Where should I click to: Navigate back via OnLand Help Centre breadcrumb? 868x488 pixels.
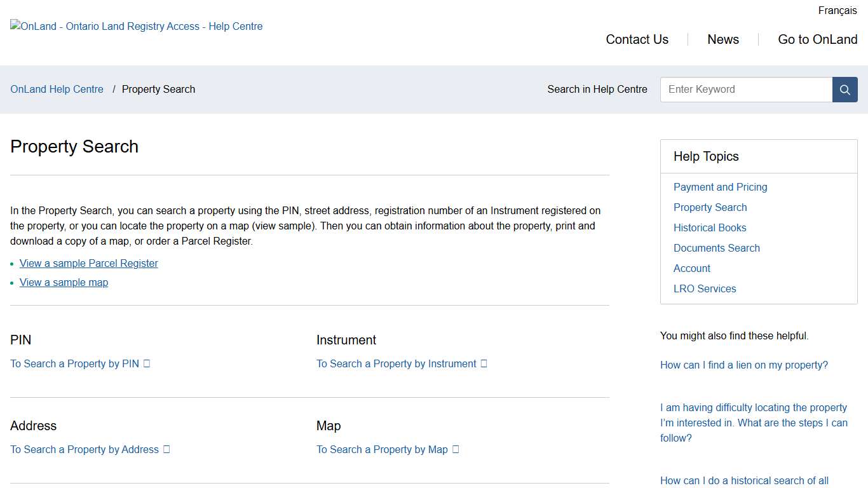(x=57, y=89)
